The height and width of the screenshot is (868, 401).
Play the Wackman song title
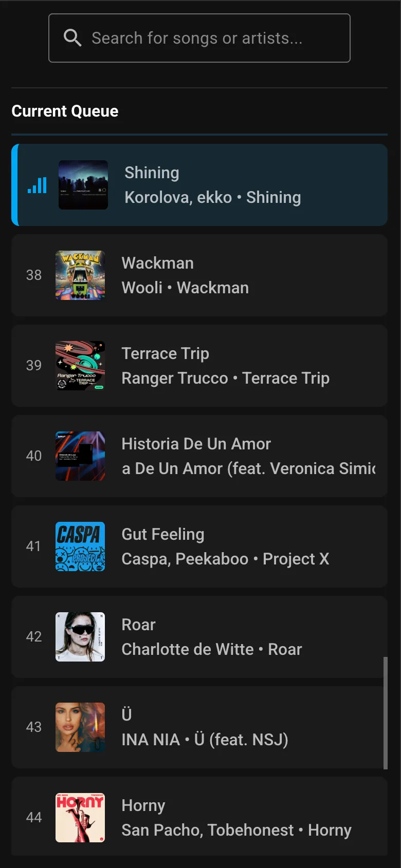[157, 263]
